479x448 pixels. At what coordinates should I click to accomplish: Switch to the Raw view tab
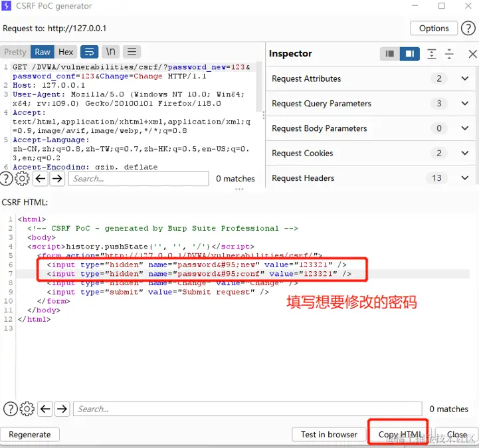(x=43, y=52)
